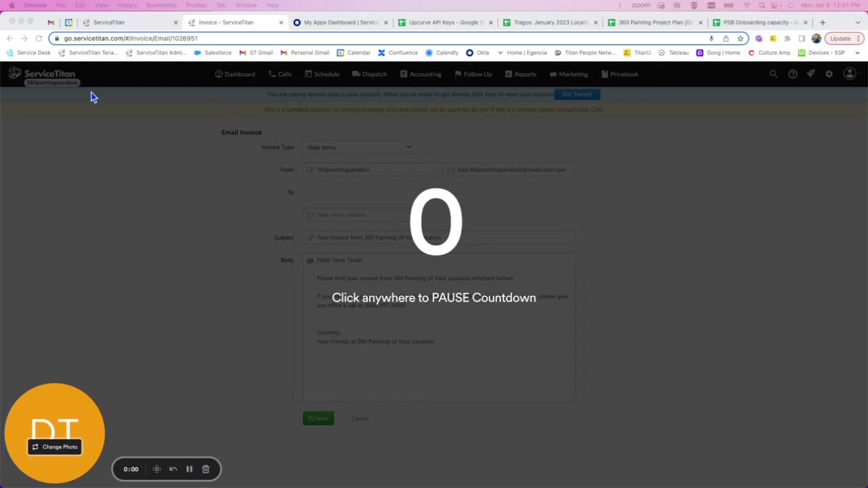Open the Dispatch menu item
The height and width of the screenshot is (488, 868).
(370, 74)
